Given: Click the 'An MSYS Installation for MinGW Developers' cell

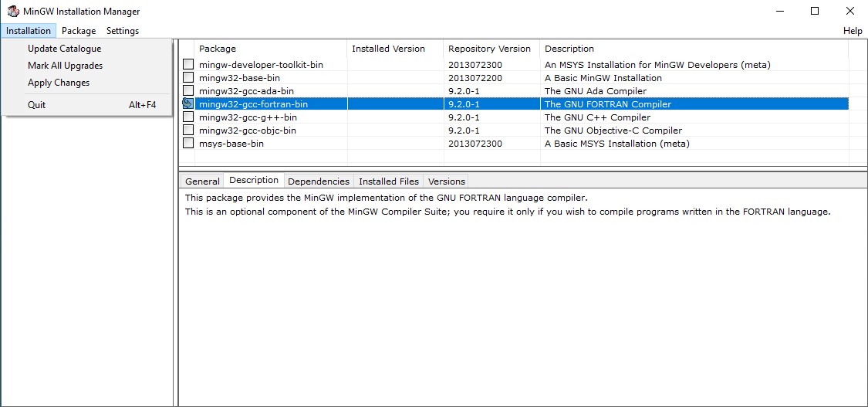Looking at the screenshot, I should pyautogui.click(x=657, y=65).
